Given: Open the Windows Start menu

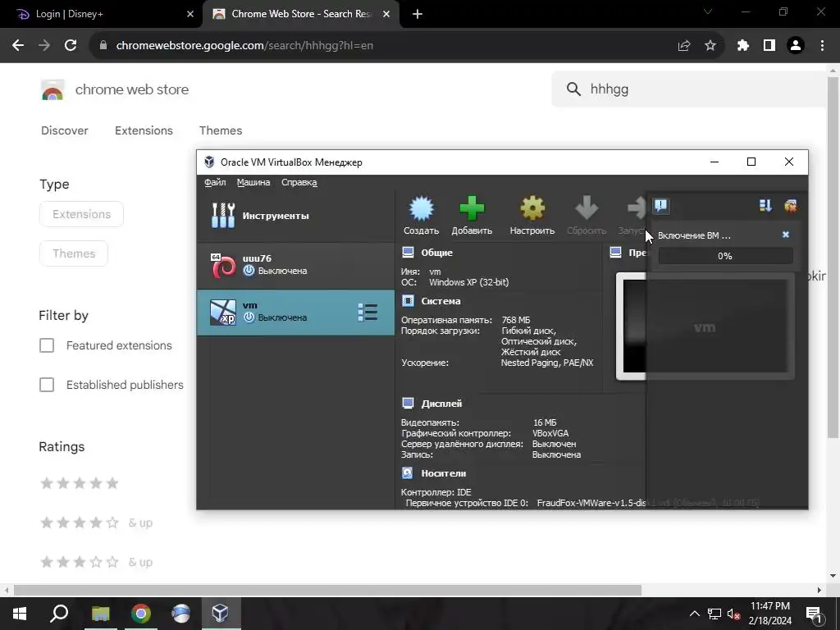Looking at the screenshot, I should click(20, 614).
